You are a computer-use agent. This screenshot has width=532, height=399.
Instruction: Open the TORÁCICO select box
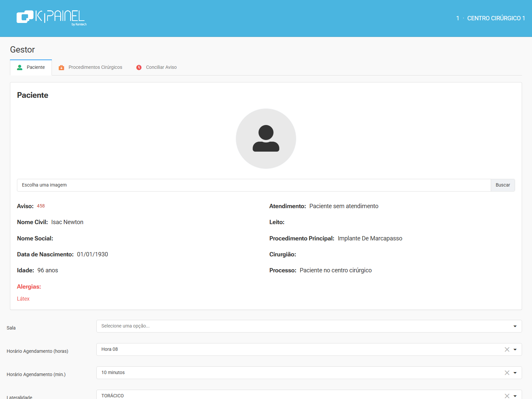click(x=309, y=395)
